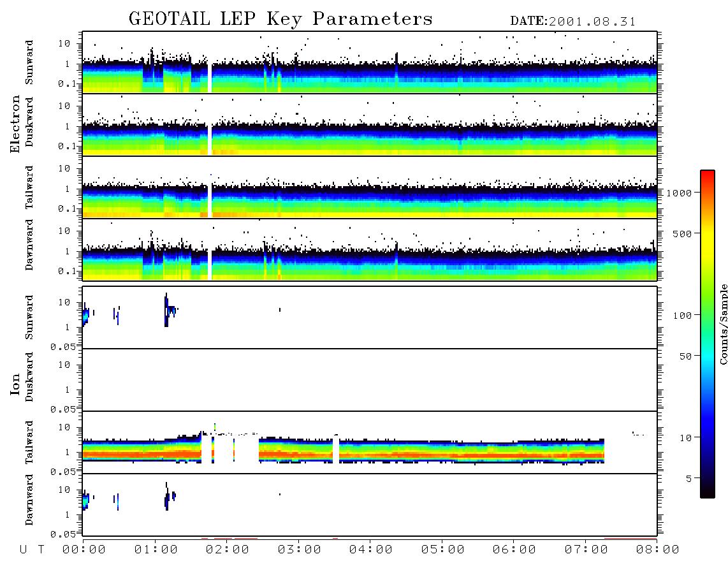
Task: Open the Electron Sunward spectrogram panel
Action: coord(370,62)
